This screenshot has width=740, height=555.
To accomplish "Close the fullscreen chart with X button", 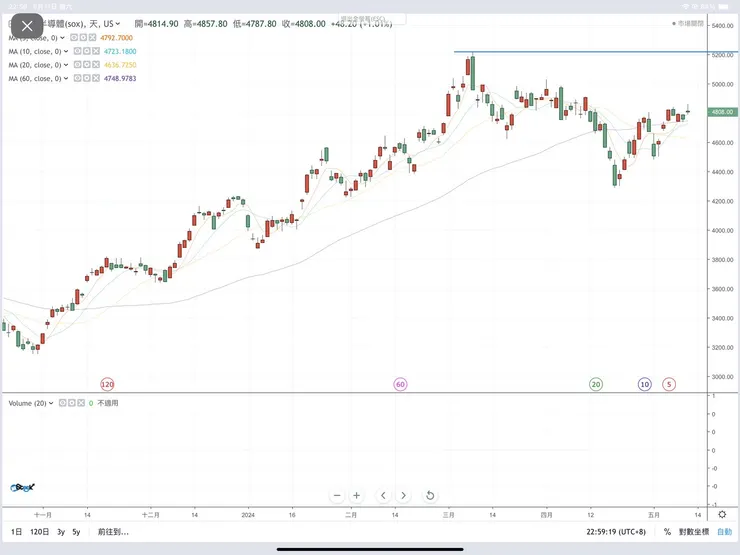I will tap(27, 26).
